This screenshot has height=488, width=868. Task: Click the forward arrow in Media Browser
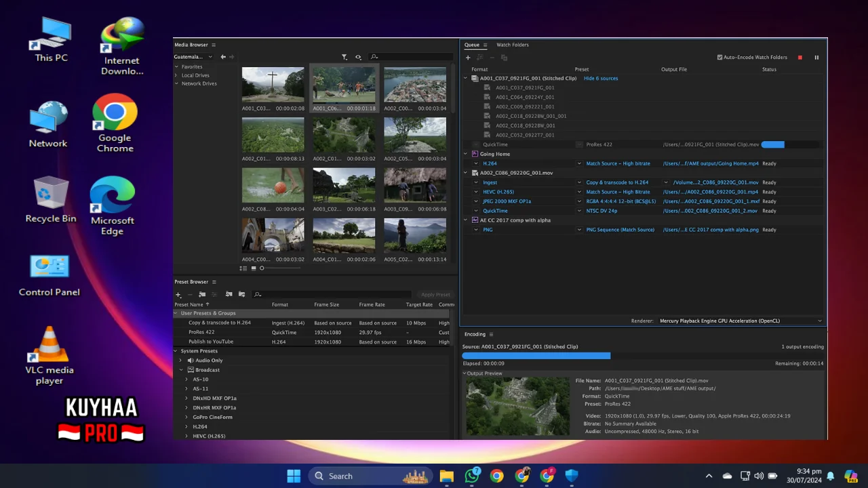tap(232, 57)
